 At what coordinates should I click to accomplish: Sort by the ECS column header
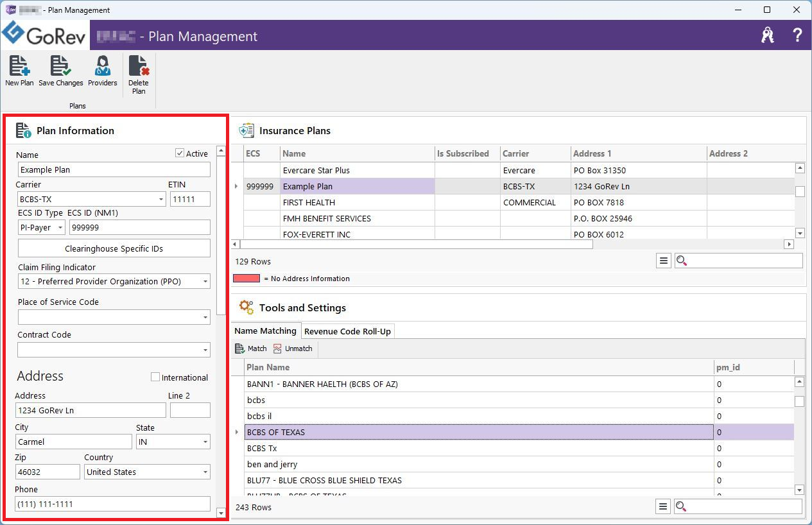click(261, 153)
